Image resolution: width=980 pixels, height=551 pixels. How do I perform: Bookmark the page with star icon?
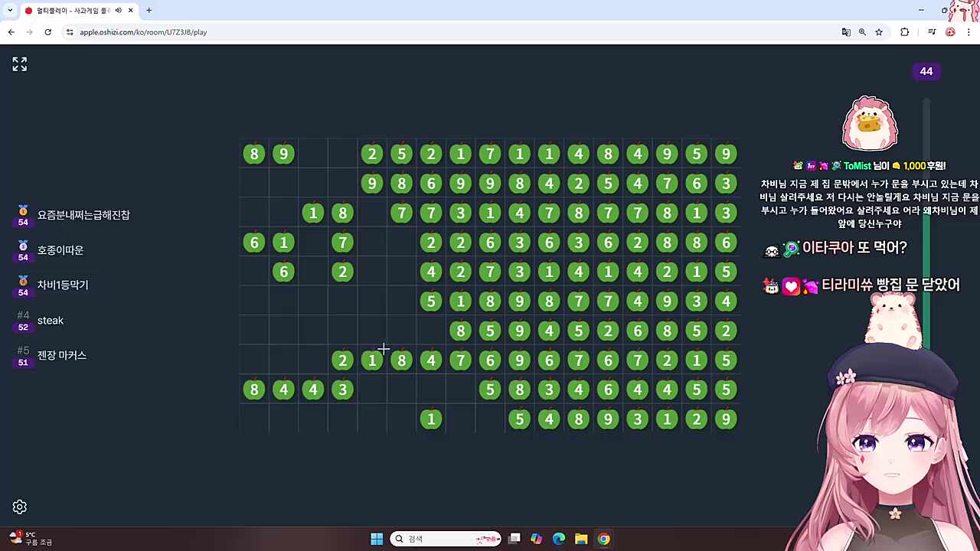click(879, 32)
